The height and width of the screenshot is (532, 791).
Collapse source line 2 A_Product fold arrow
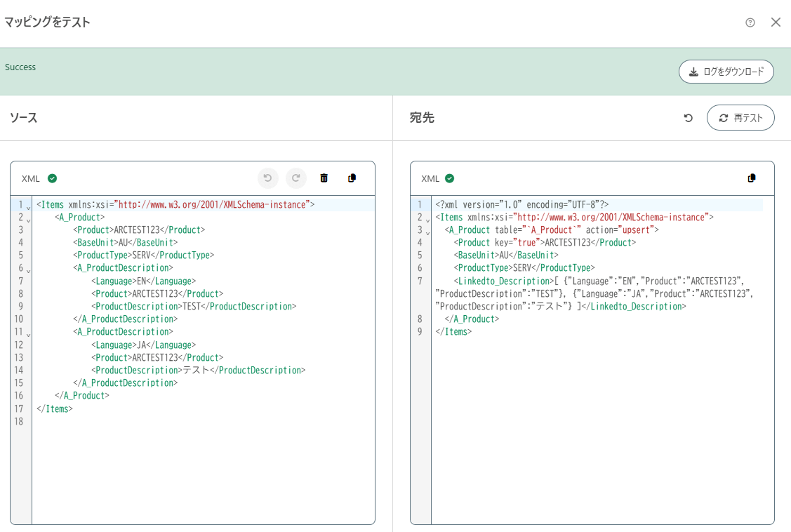(x=28, y=220)
